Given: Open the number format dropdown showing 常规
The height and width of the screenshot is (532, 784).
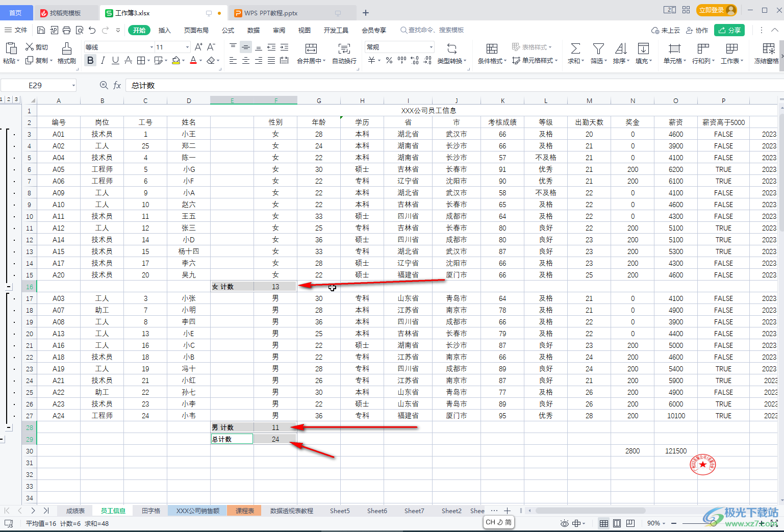Looking at the screenshot, I should tap(399, 47).
